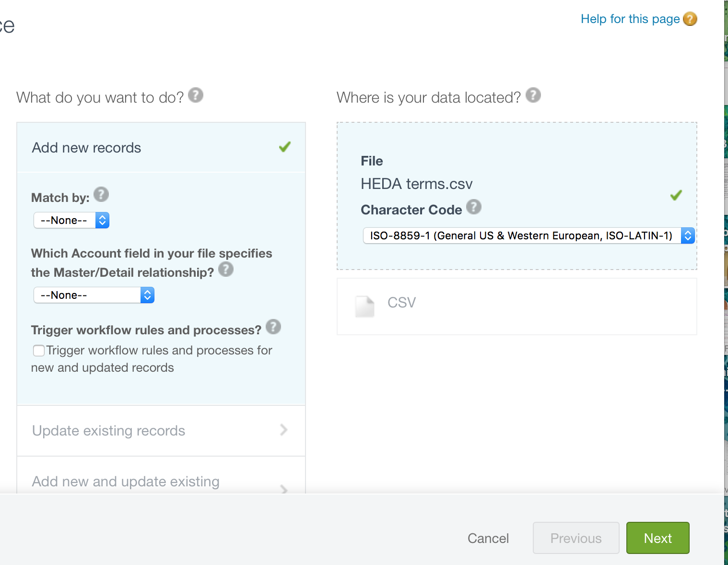Click Trigger workflow rules help icon

tap(273, 327)
